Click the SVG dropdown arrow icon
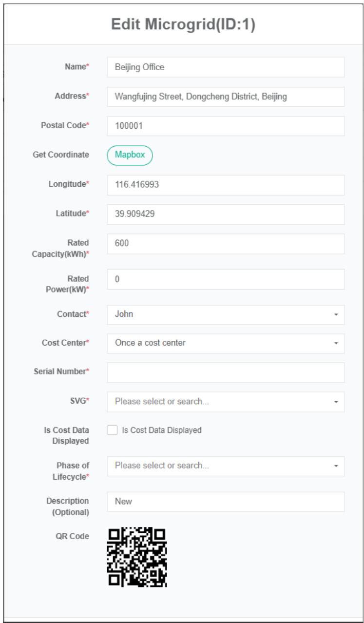The width and height of the screenshot is (364, 623). click(336, 403)
